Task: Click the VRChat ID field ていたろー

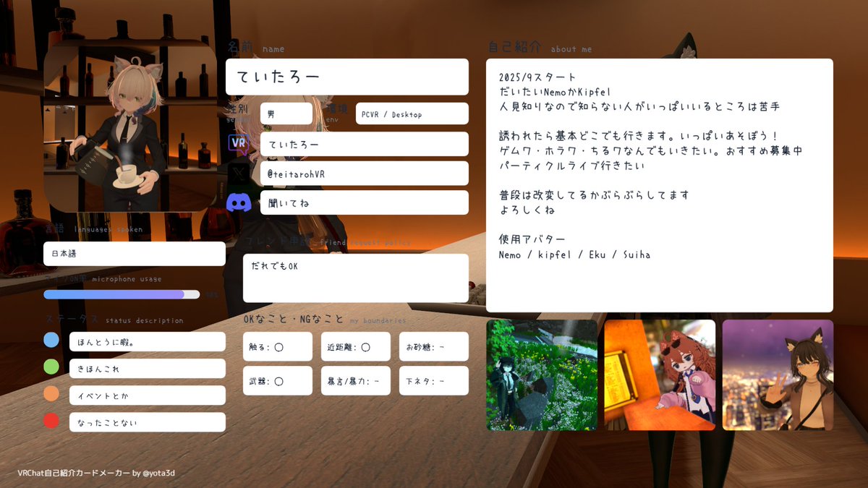Action: tap(365, 144)
